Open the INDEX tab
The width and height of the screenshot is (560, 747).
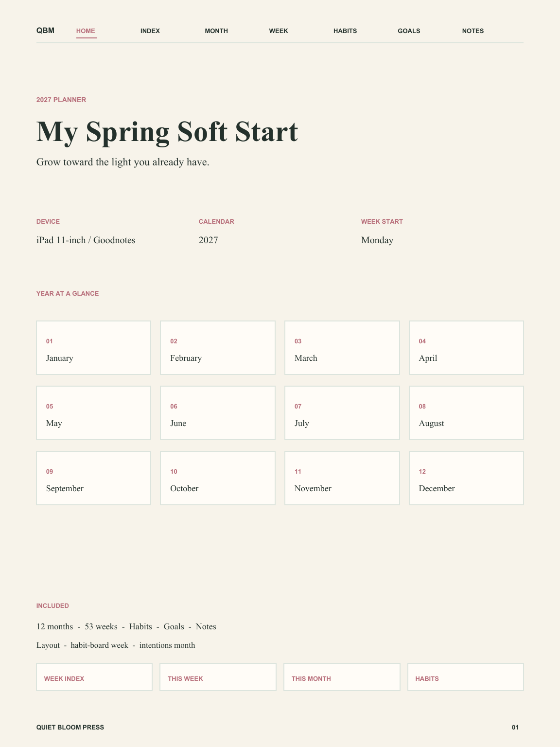(150, 31)
